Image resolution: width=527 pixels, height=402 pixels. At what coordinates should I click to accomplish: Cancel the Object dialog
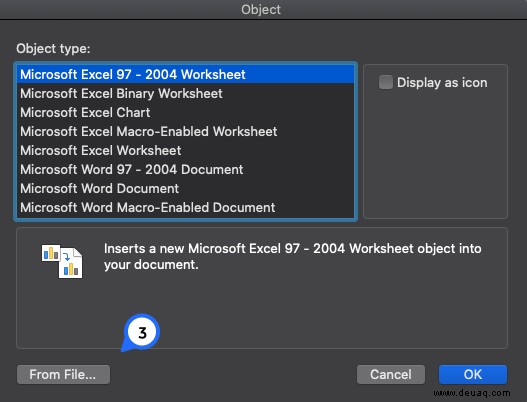pos(391,374)
